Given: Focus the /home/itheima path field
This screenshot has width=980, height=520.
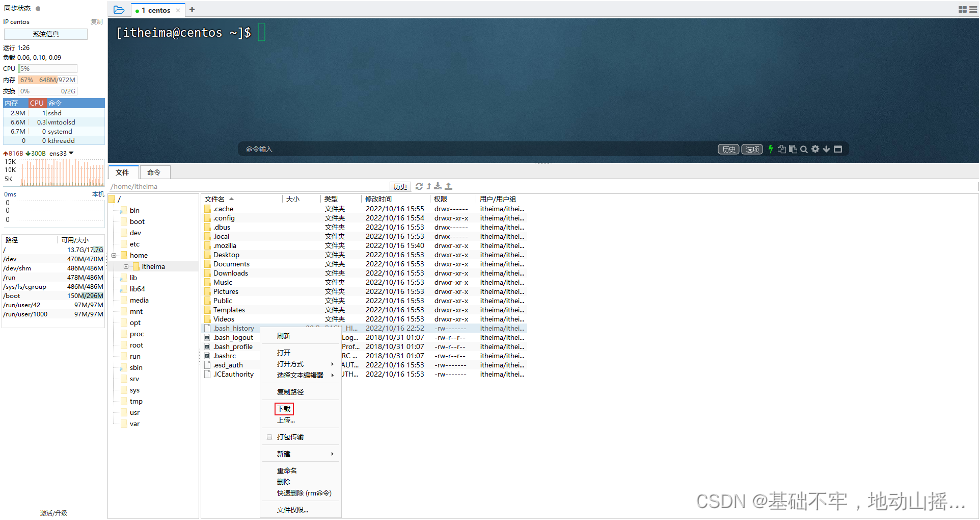Looking at the screenshot, I should 250,186.
